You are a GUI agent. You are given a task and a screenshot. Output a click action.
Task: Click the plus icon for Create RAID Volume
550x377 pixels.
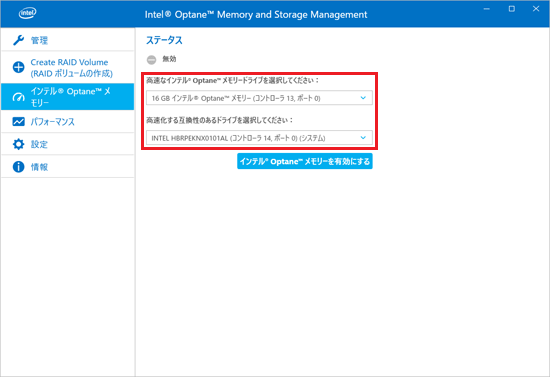pyautogui.click(x=19, y=67)
